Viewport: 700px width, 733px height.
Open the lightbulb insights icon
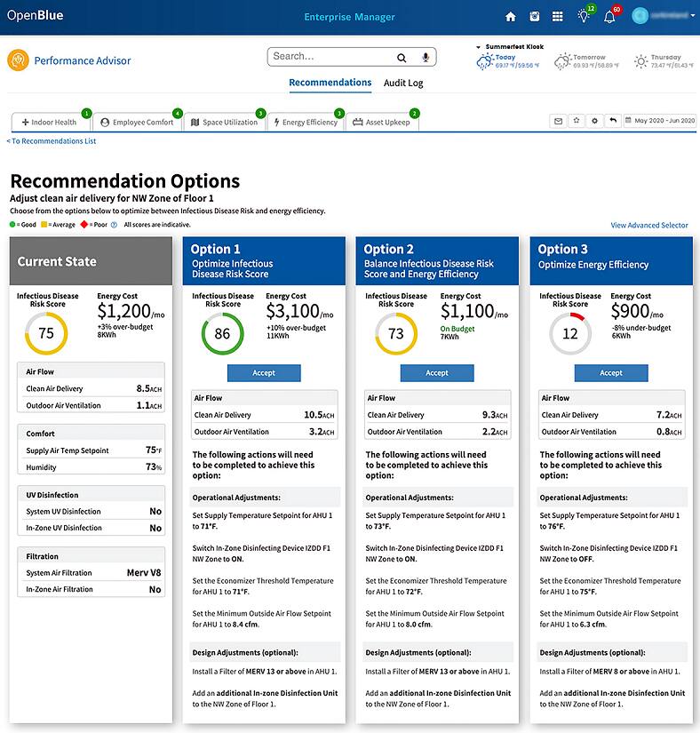[583, 16]
